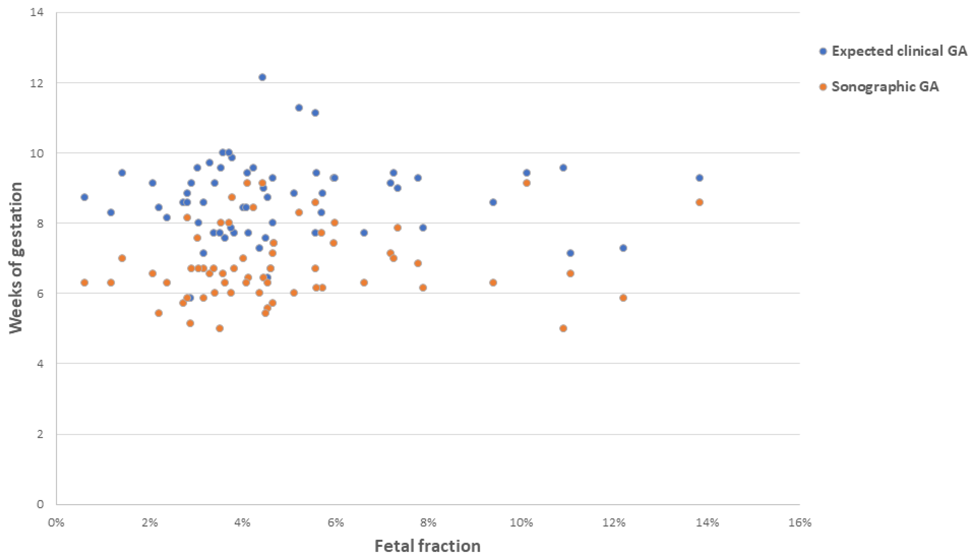Select the blue point near 12% fetal fraction
This screenshot has width=971, height=560.
(623, 248)
